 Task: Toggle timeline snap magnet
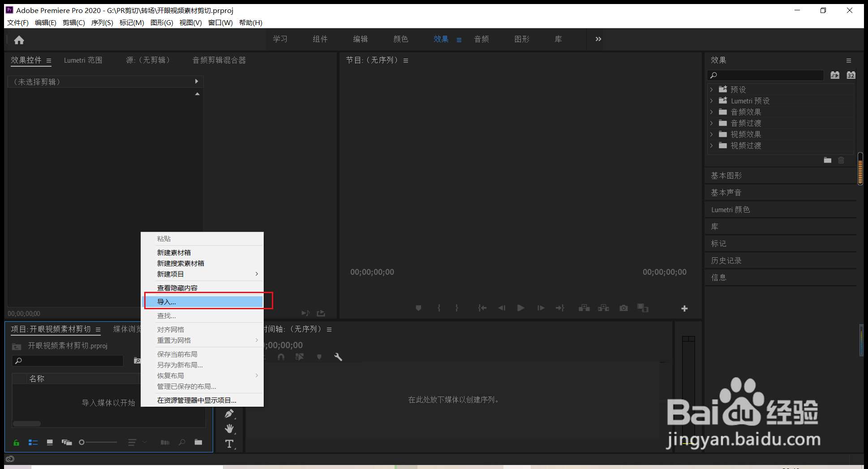(x=281, y=357)
